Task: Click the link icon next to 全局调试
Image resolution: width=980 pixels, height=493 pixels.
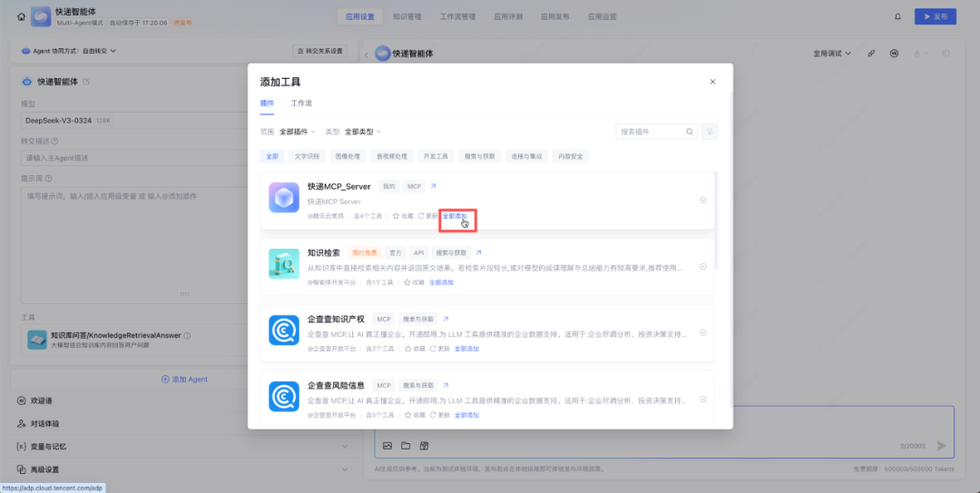Action: (x=871, y=54)
